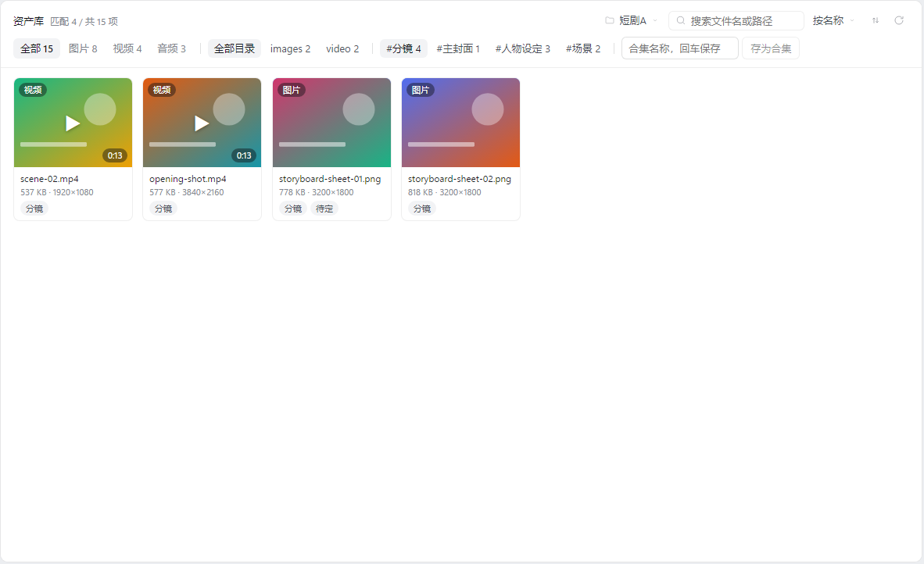Play the opening-shot.mp4 video
Viewport: 924px width, 564px height.
coord(202,123)
